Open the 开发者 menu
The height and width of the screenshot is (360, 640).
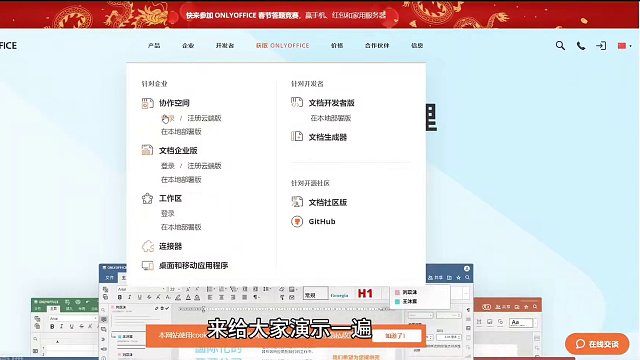[224, 46]
